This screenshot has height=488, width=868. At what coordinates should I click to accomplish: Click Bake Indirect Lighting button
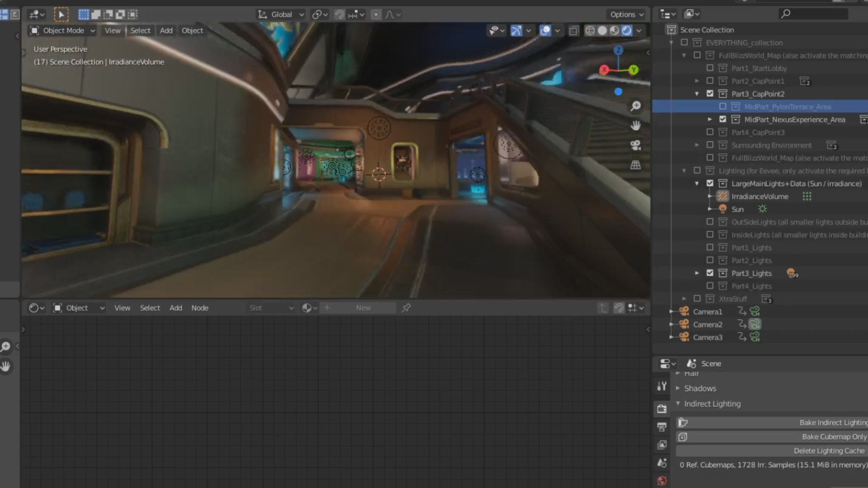tap(772, 422)
